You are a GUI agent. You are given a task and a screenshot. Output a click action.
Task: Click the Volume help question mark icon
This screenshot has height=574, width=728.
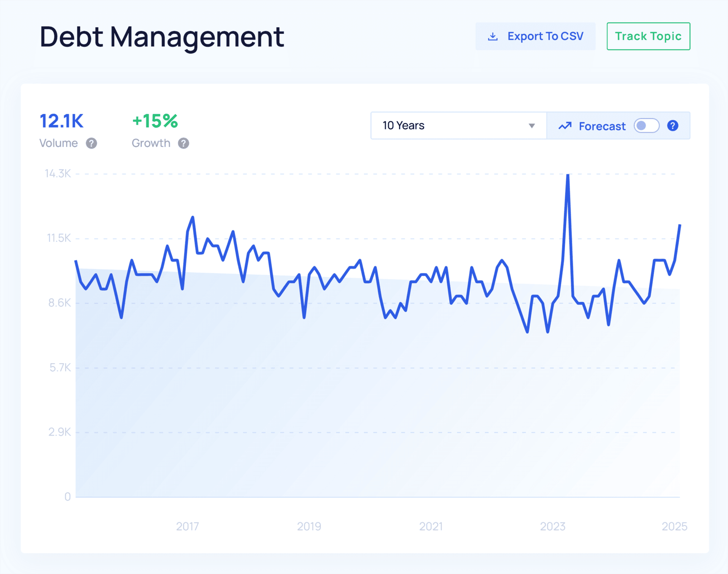coord(91,143)
